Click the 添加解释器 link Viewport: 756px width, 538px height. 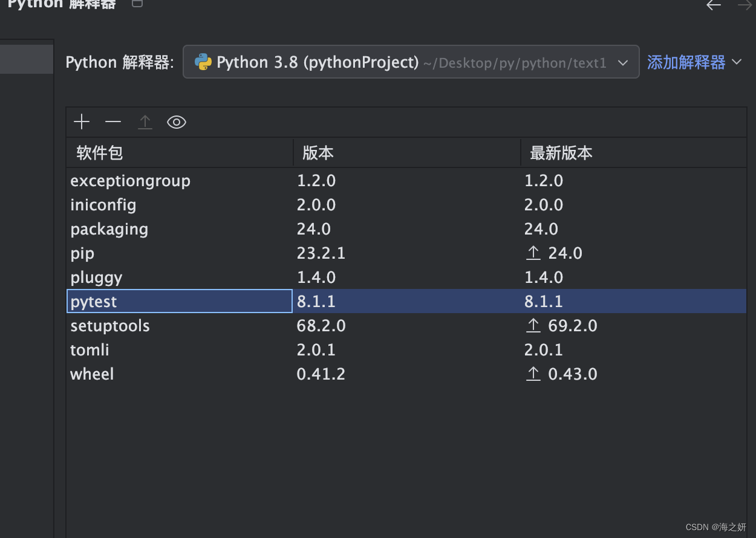685,61
